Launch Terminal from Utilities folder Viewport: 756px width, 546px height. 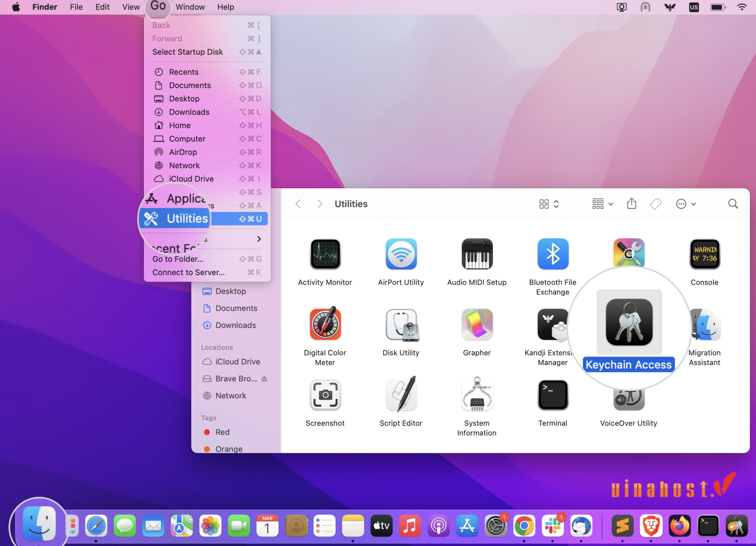coord(553,395)
